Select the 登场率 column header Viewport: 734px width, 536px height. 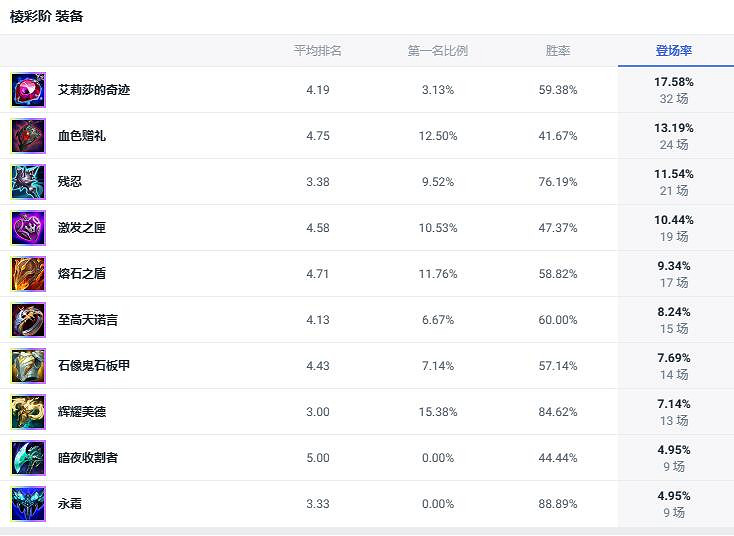click(674, 51)
